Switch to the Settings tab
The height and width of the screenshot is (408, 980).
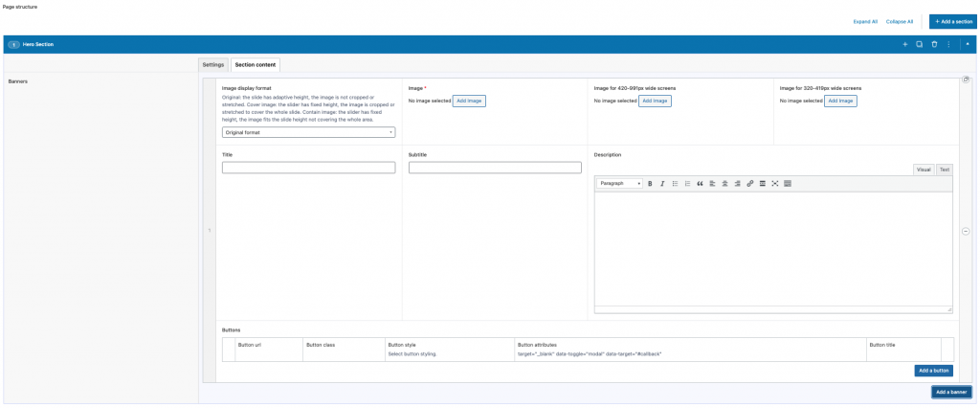(213, 65)
